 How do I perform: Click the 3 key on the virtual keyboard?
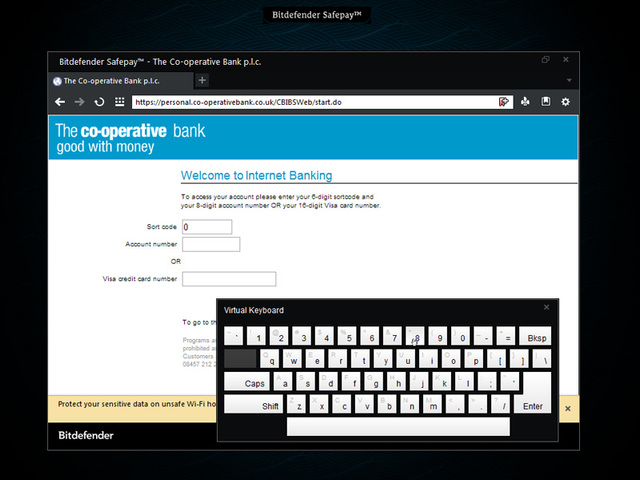coord(302,336)
